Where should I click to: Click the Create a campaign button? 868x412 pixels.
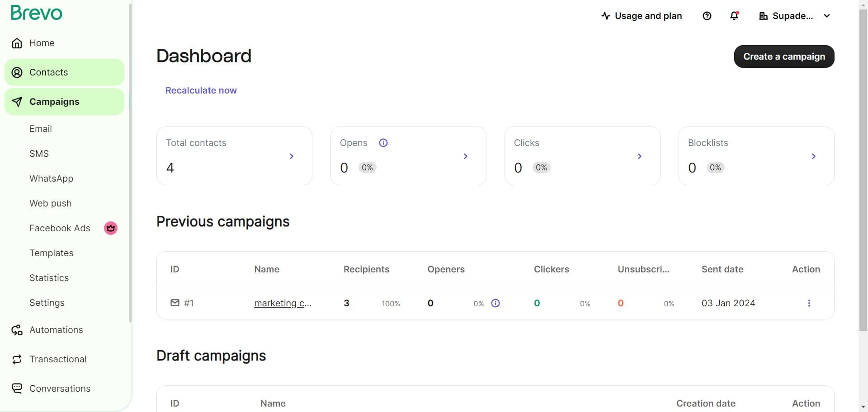pos(784,56)
